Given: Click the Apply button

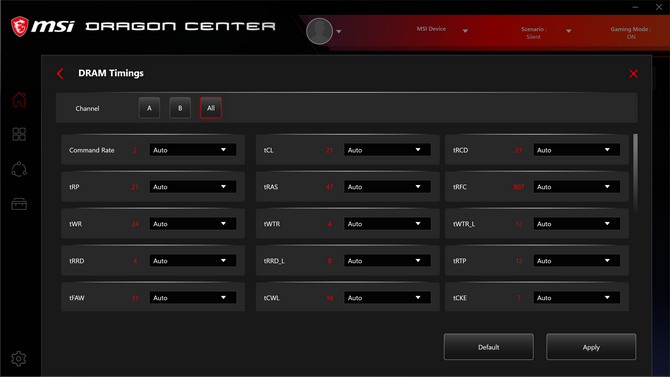Looking at the screenshot, I should (x=591, y=347).
